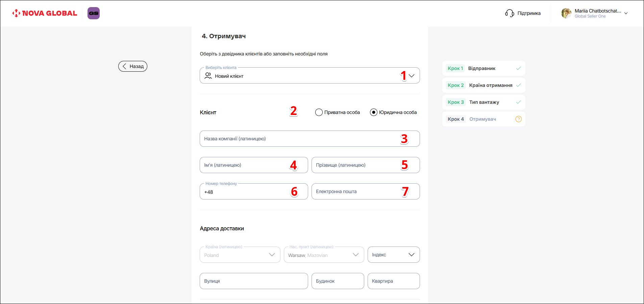Focus the Назва компанії input field

coord(297,139)
